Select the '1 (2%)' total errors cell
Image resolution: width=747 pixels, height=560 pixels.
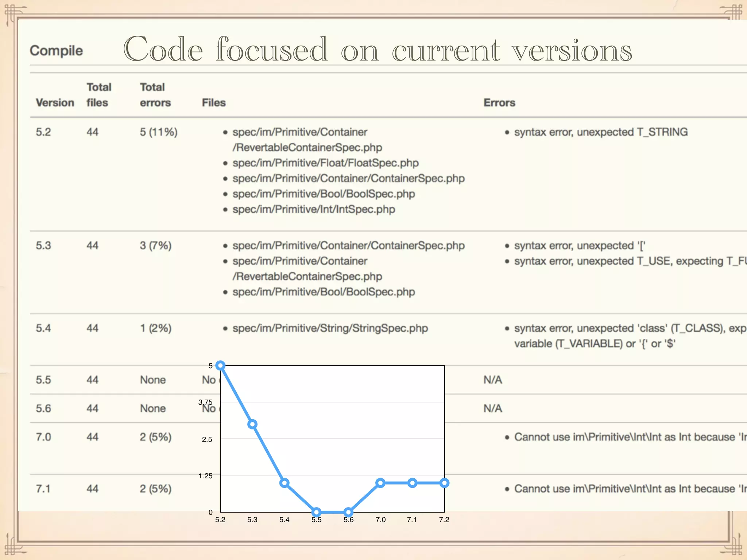click(x=156, y=328)
